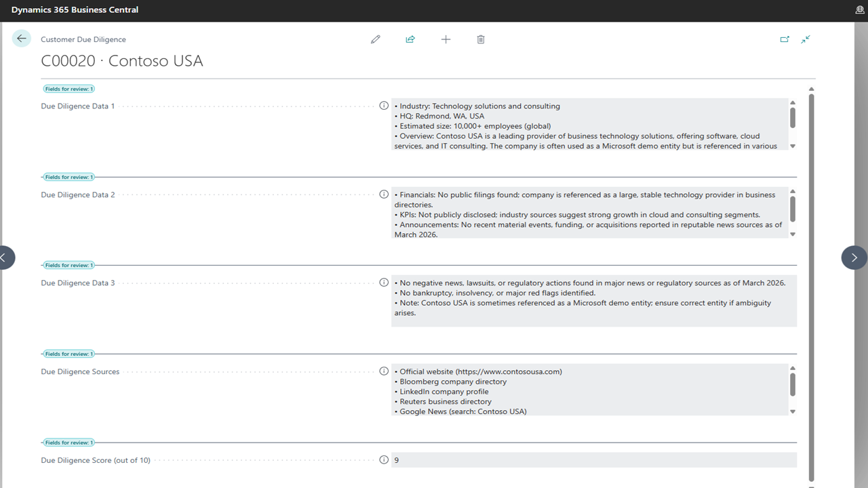Click Fields for review badge above Score
Screen dimensions: 868x488
click(69, 443)
